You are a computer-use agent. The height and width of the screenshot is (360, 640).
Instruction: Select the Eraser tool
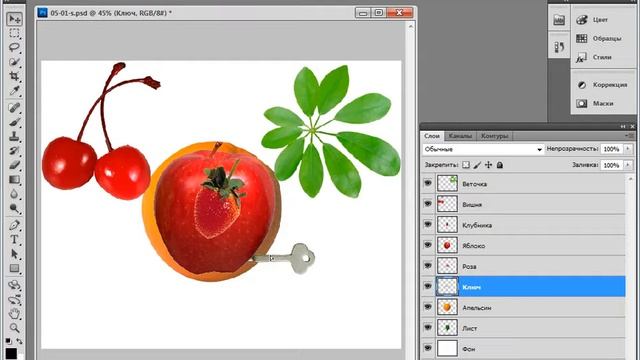(14, 165)
